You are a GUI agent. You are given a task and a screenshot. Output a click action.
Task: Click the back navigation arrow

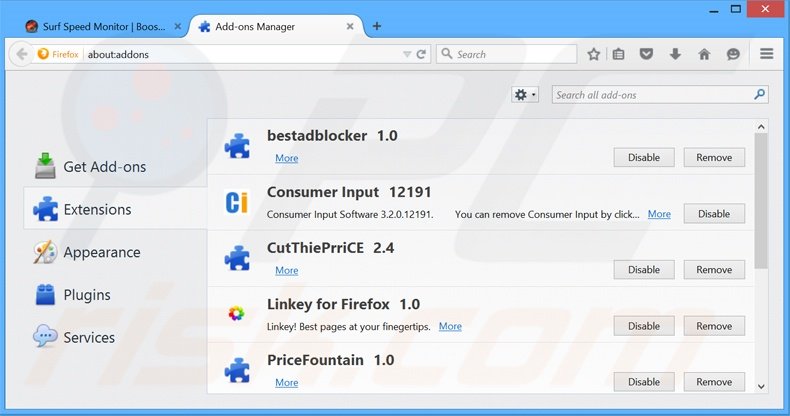tap(21, 54)
